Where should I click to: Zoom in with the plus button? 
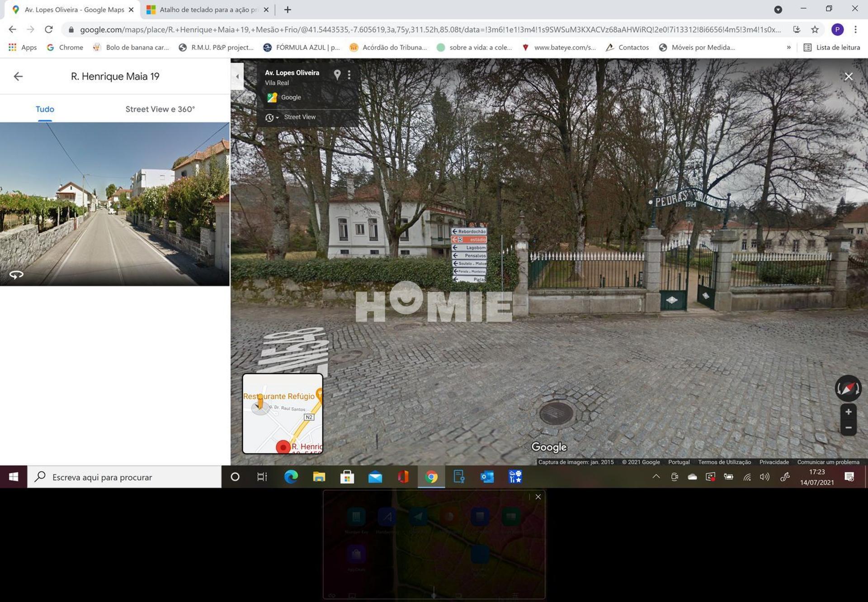[848, 412]
